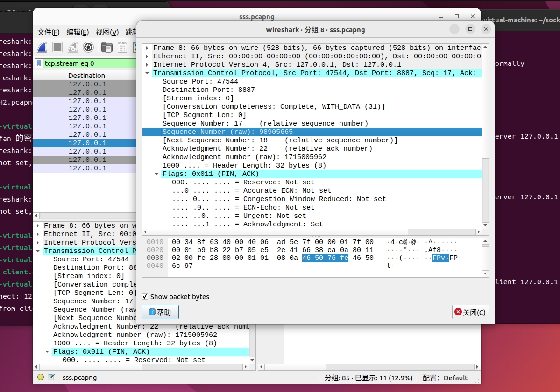This screenshot has width=560, height=392.
Task: Click the save capture file icon
Action: (x=122, y=47)
